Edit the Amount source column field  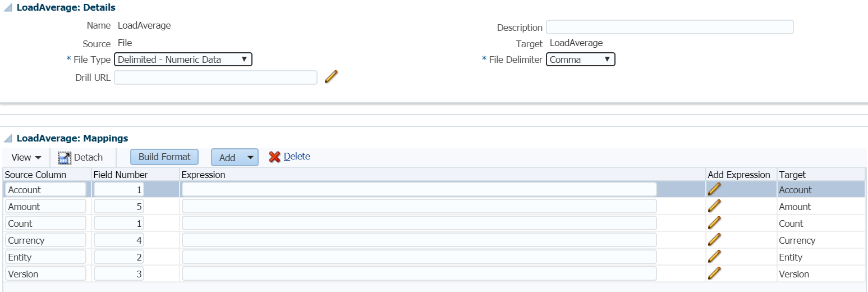(x=45, y=207)
